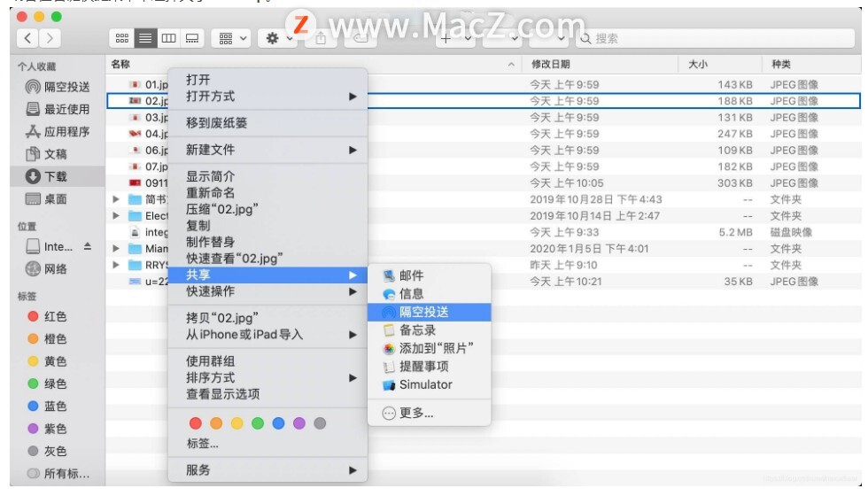
Task: Select the 绿色 tag in sidebar
Action: (47, 384)
